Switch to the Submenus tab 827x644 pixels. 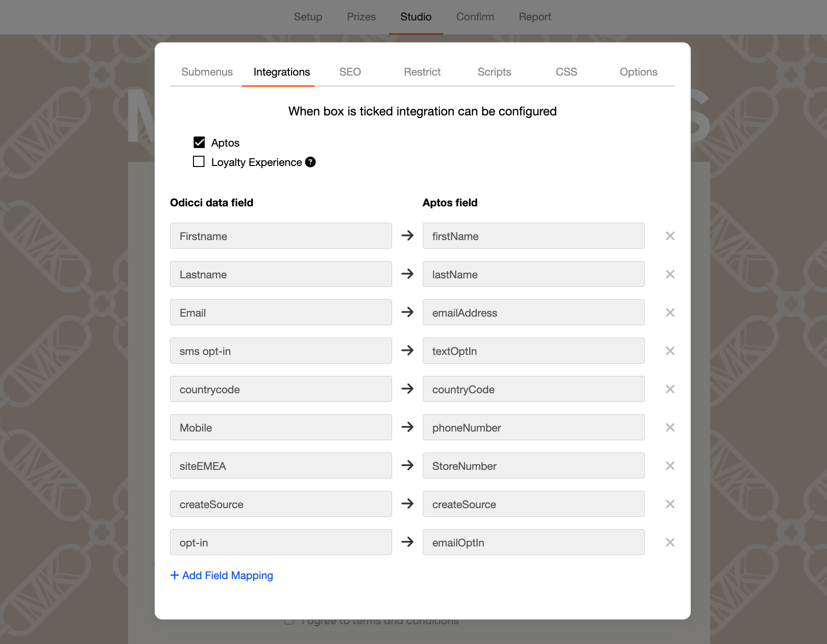pos(207,72)
